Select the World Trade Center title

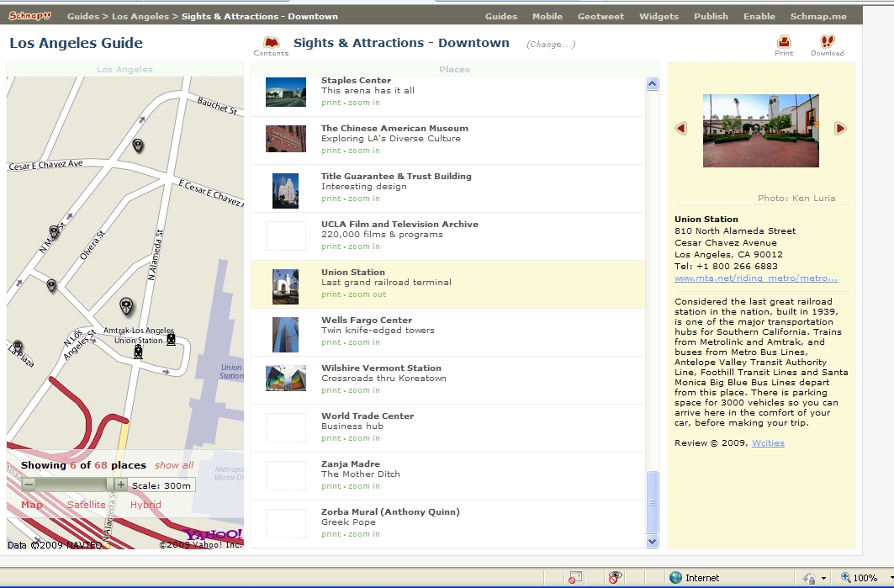(368, 416)
